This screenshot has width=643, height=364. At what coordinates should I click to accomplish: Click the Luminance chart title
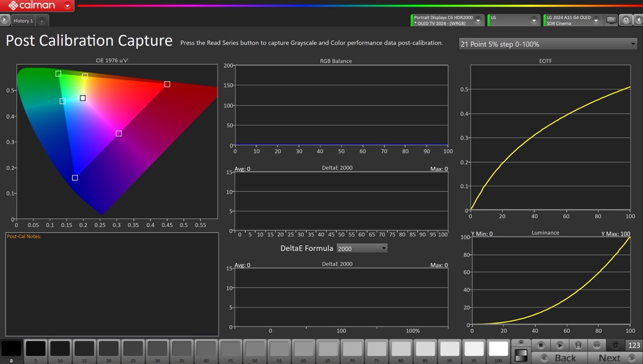545,233
